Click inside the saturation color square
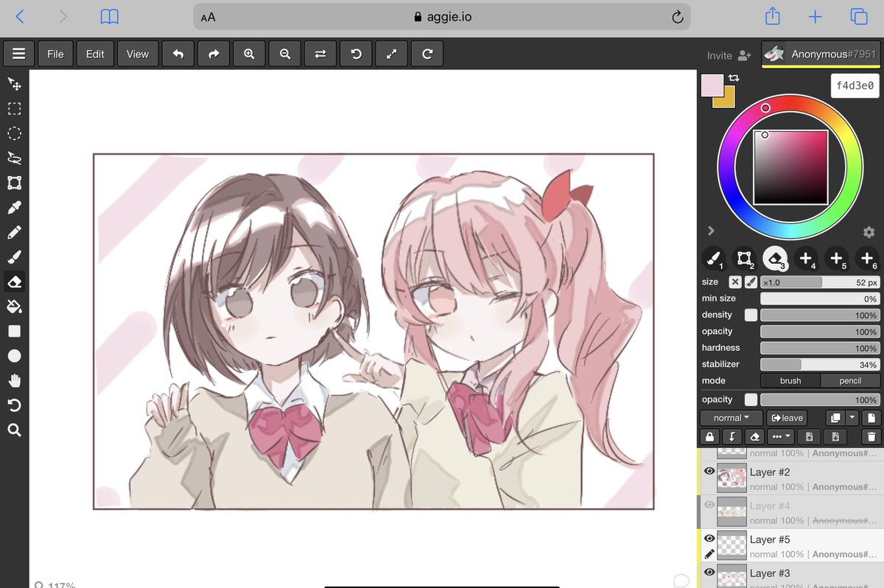 [x=790, y=167]
